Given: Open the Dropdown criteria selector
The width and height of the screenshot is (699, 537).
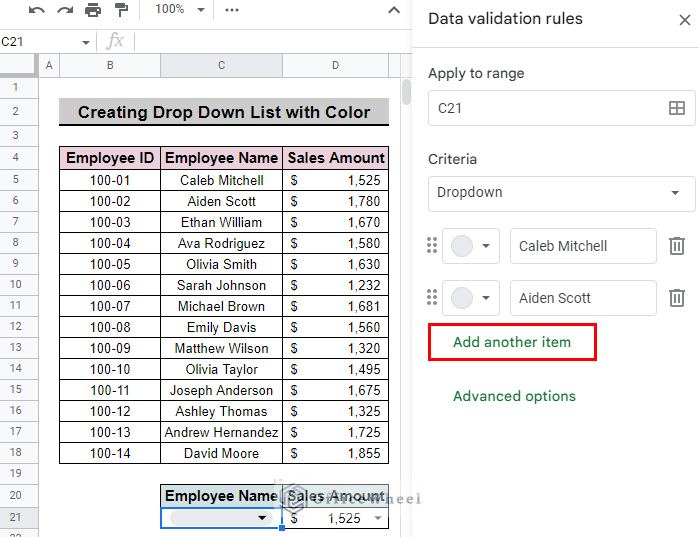Looking at the screenshot, I should tap(561, 193).
